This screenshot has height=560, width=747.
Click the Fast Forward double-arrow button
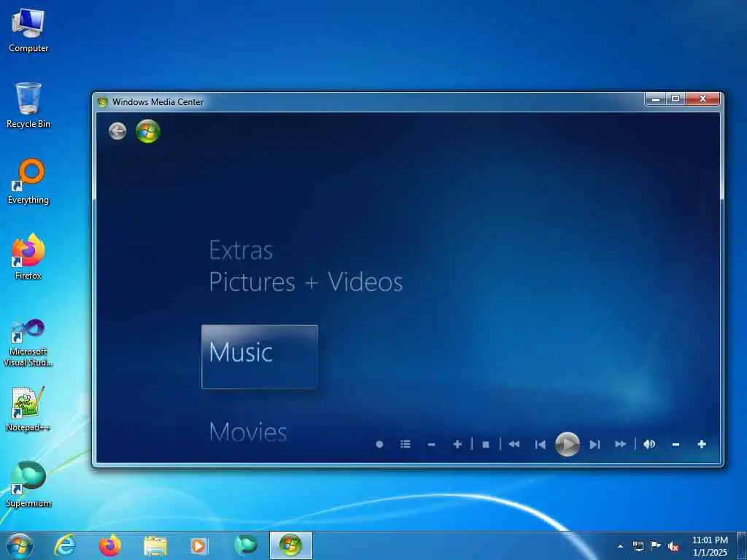pos(620,444)
